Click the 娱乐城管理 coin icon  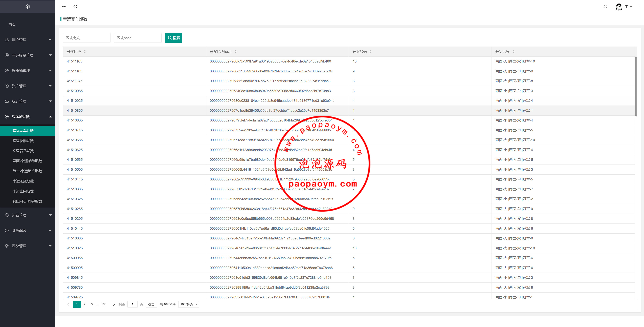click(7, 71)
